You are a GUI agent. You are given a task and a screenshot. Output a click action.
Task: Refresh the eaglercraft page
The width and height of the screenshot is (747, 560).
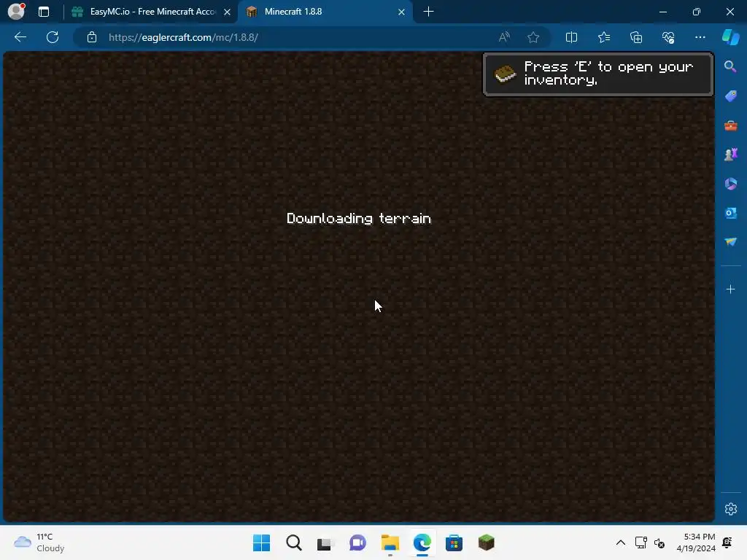[x=53, y=37]
